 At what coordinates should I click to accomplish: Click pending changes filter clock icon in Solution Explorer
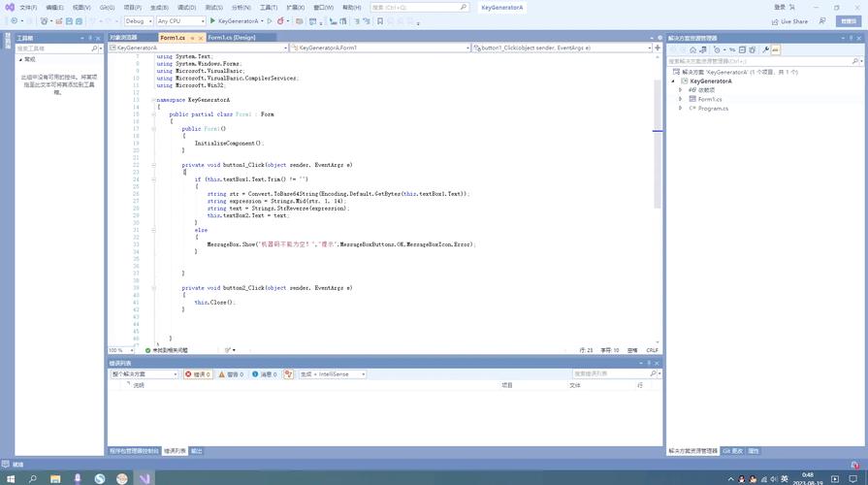click(x=718, y=49)
